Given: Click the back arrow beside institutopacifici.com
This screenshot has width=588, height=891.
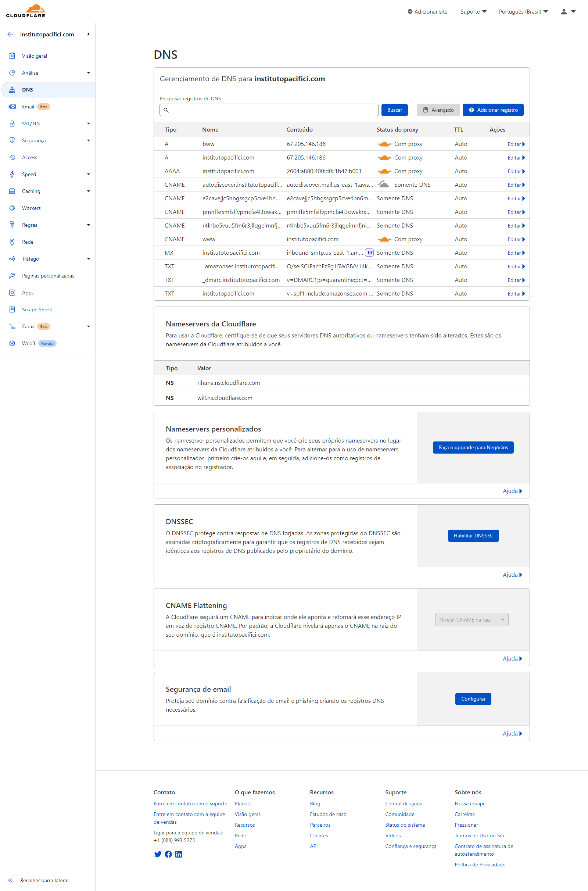Looking at the screenshot, I should tap(10, 34).
